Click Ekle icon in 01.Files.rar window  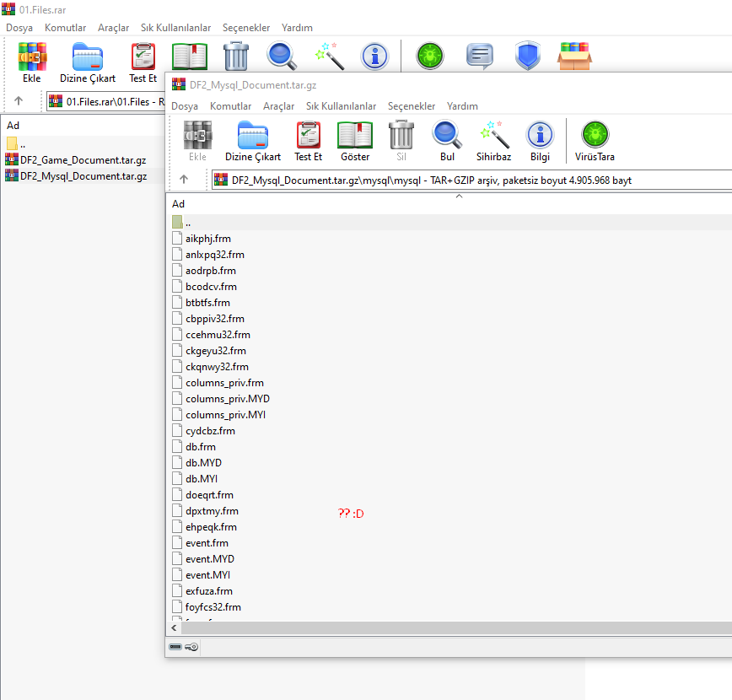(x=32, y=57)
